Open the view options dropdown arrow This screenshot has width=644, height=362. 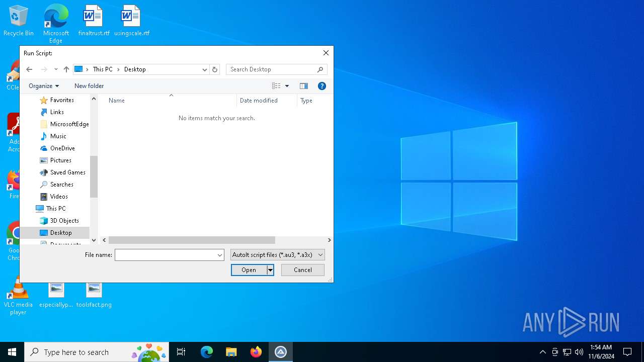pyautogui.click(x=287, y=86)
